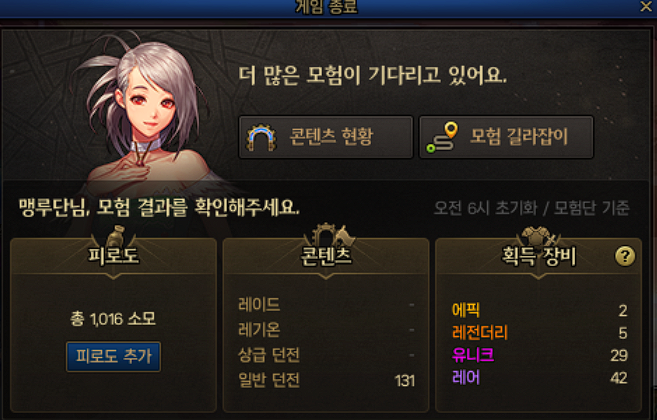657x420 pixels.
Task: Click the dungeon gate icon on 콘텐츠 현황
Action: (x=261, y=137)
